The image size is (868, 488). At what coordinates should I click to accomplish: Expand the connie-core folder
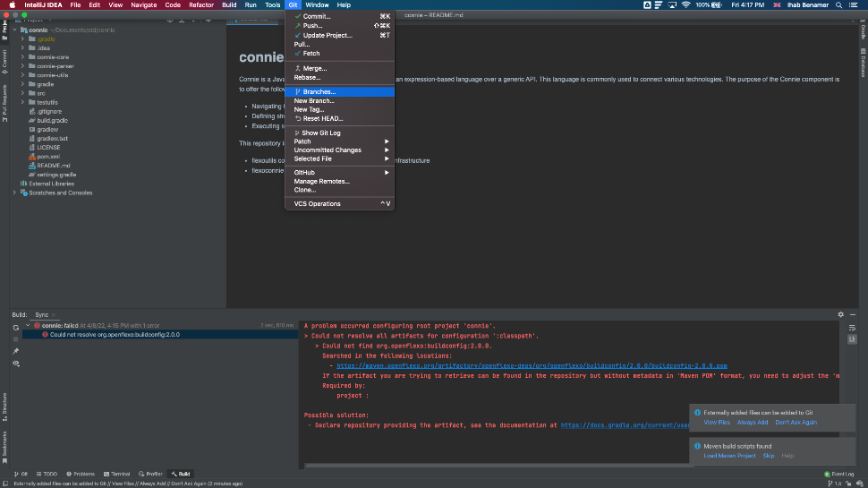pyautogui.click(x=22, y=57)
